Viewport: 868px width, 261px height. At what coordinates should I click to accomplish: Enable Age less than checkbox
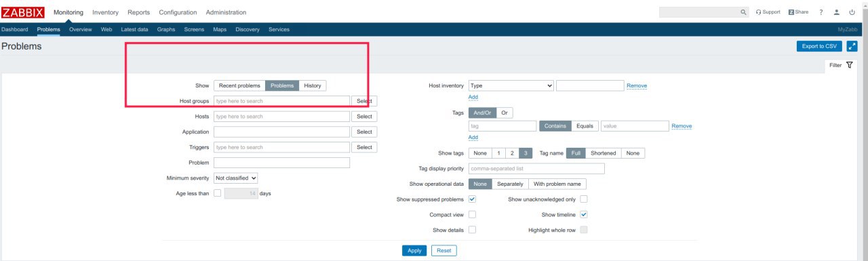coord(217,193)
